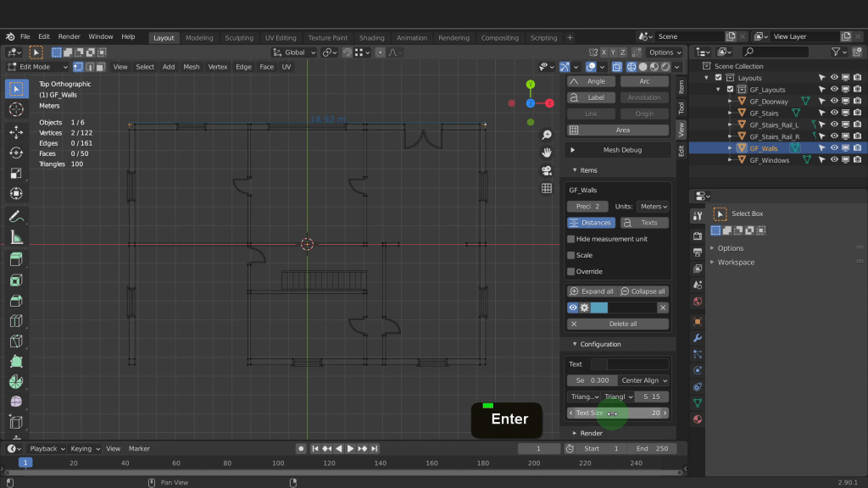Image resolution: width=868 pixels, height=488 pixels.
Task: Click the Expand all button
Action: [592, 291]
